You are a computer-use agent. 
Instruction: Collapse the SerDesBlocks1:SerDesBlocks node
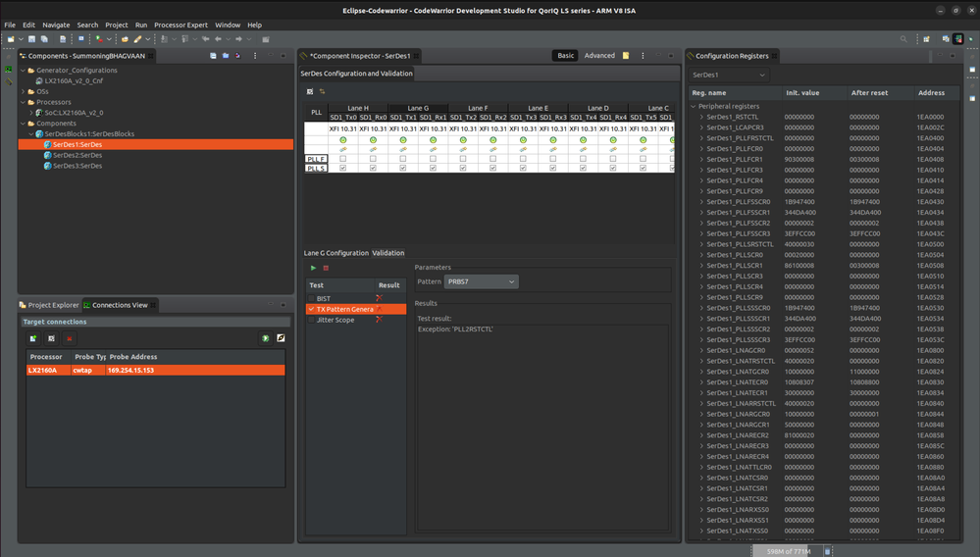coord(31,134)
